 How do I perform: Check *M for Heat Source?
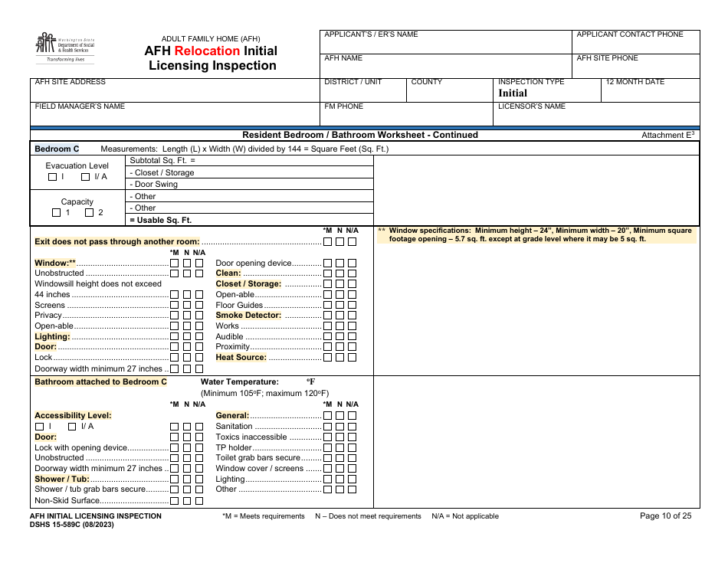tap(328, 357)
